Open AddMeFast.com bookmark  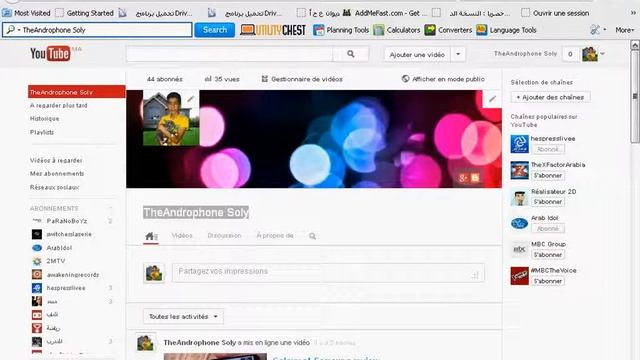pos(385,13)
